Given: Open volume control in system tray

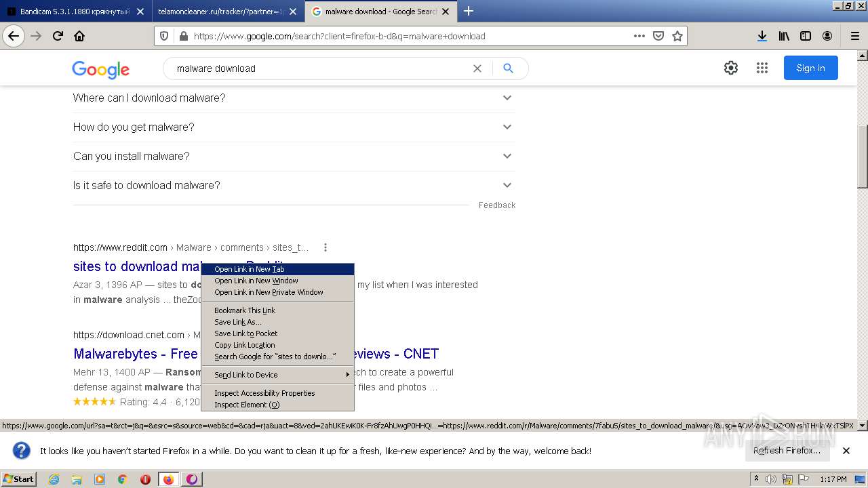Looking at the screenshot, I should click(x=771, y=479).
